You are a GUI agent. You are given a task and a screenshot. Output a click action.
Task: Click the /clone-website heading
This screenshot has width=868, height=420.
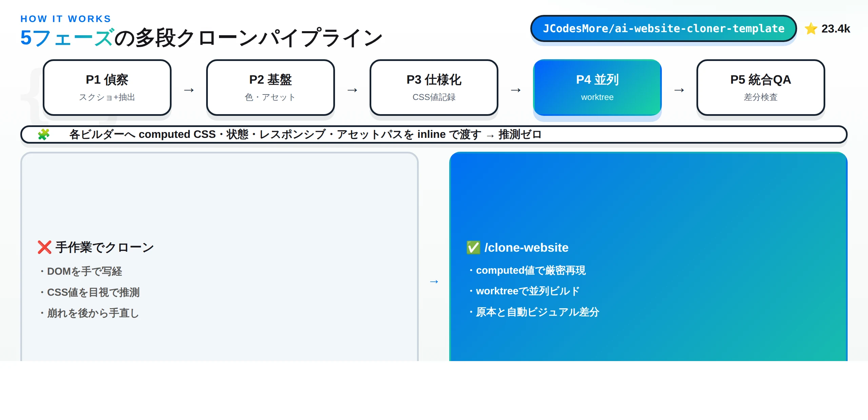pyautogui.click(x=527, y=248)
